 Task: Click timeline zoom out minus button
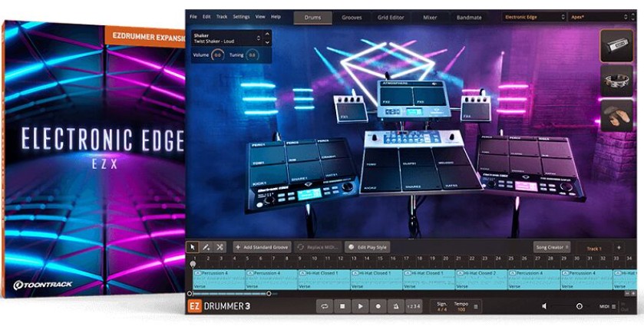coord(627,293)
